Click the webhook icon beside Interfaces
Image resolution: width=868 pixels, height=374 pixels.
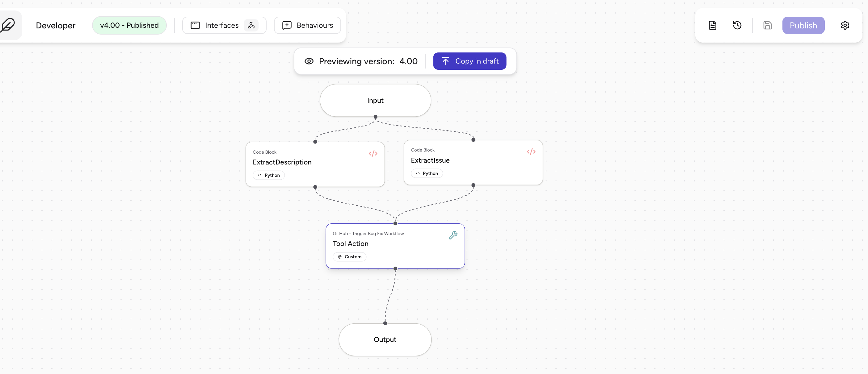tap(251, 25)
